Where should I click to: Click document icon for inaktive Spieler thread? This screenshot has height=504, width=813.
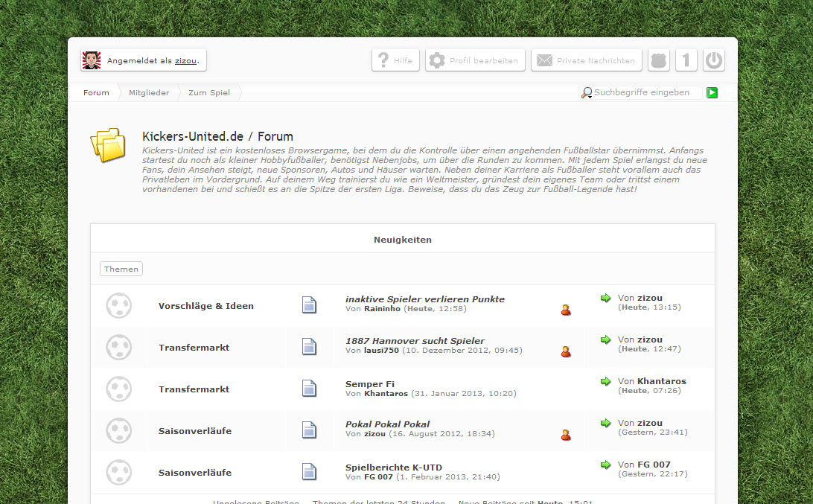click(x=310, y=305)
